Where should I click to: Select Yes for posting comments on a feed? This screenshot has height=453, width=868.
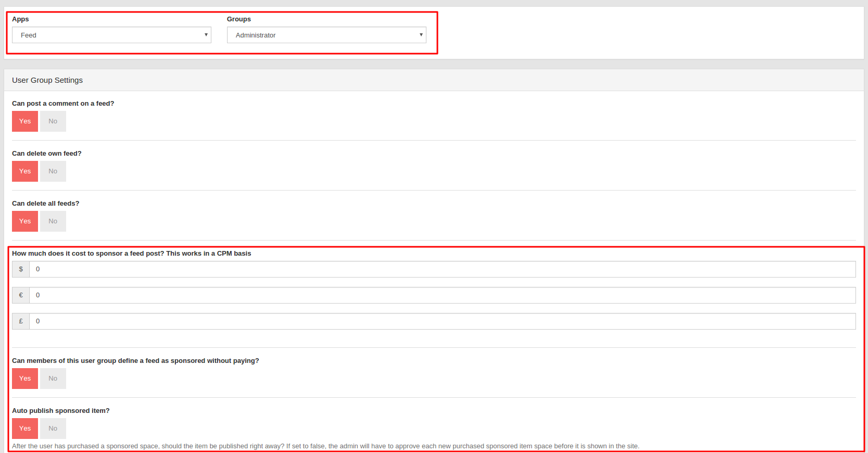pos(25,121)
